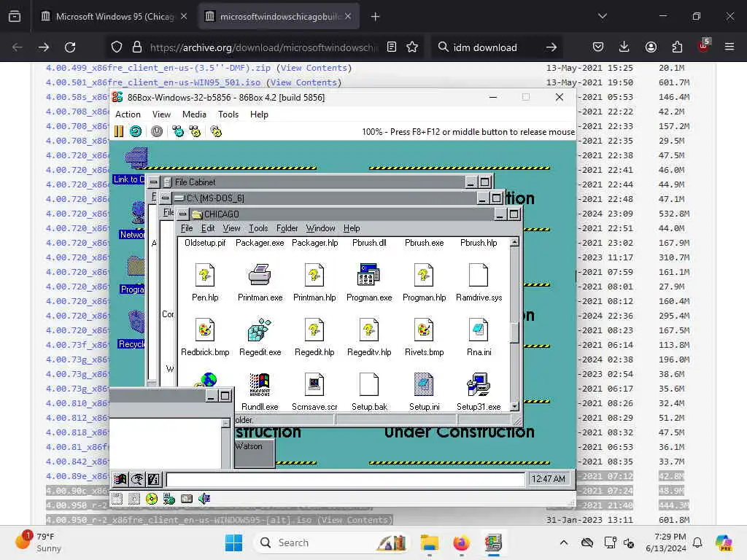
Task: Click the 86Box Hard reset icon
Action: tap(136, 131)
